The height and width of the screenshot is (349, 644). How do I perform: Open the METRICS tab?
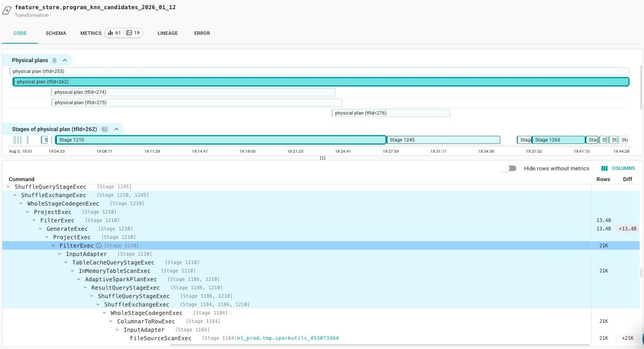(x=91, y=33)
